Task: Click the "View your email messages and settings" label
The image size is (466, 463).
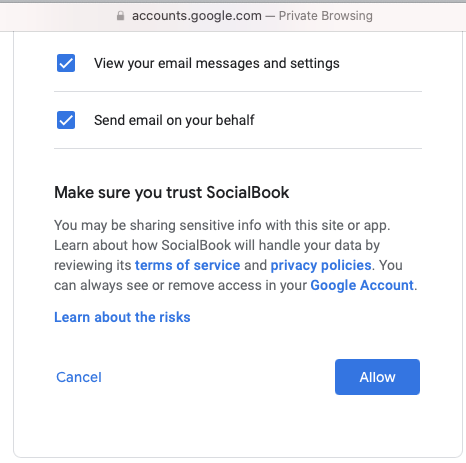Action: point(217,63)
